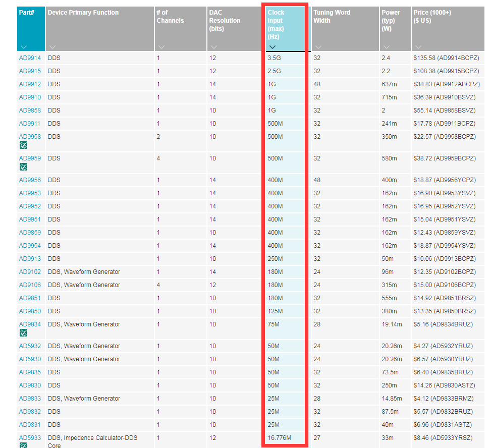Screen dimensions: 491x448
Task: Toggle the Clock Input (max) column chevron
Action: [x=272, y=47]
